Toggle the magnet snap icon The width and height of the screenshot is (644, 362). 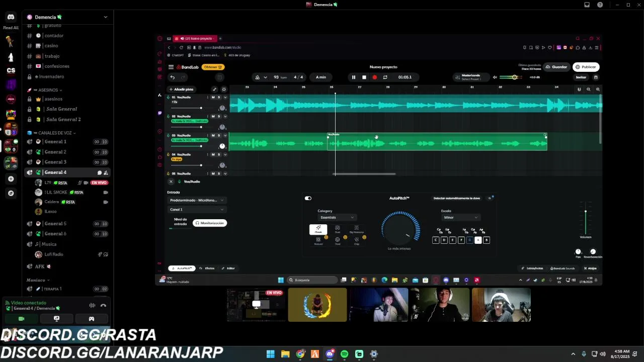(579, 89)
